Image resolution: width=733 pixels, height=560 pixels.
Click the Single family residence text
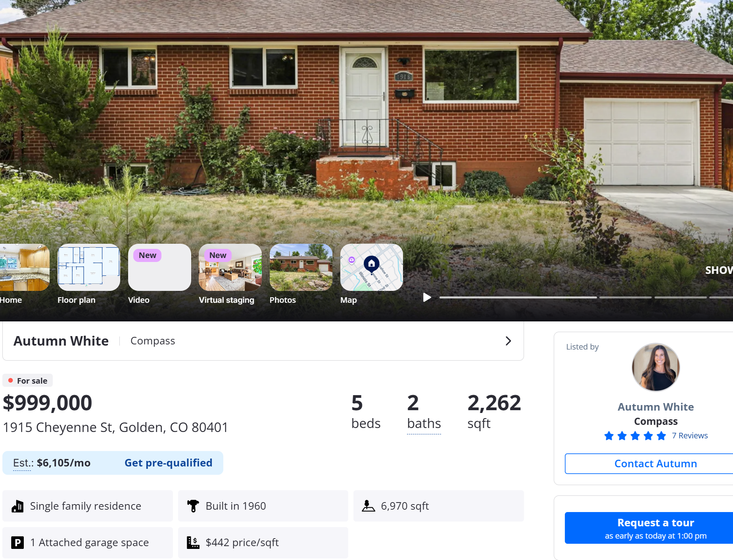point(86,506)
